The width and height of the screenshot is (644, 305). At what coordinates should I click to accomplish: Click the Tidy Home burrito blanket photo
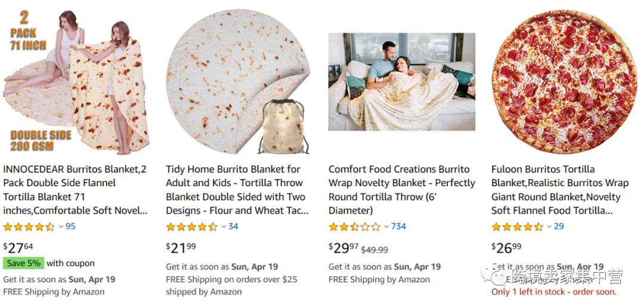[237, 82]
